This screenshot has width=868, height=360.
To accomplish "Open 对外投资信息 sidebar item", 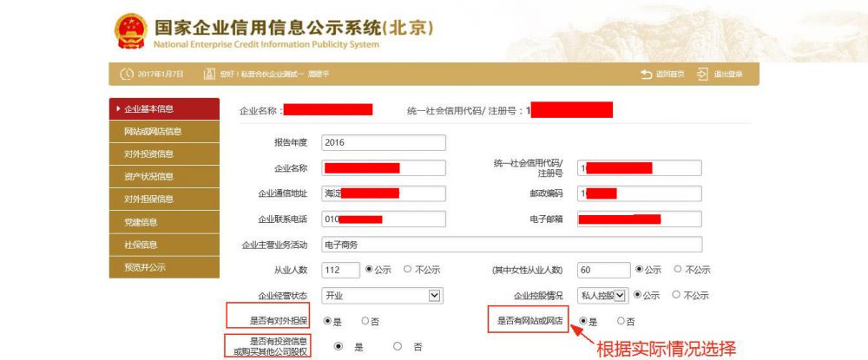I will pos(152,154).
